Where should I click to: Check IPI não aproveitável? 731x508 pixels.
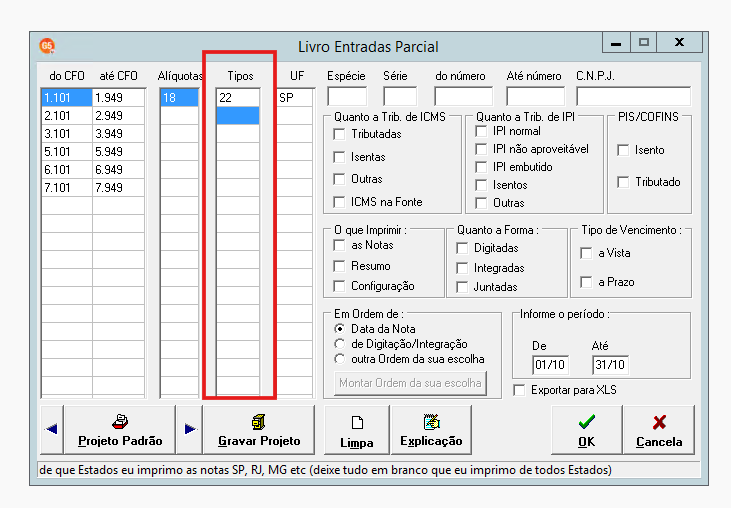pos(481,149)
